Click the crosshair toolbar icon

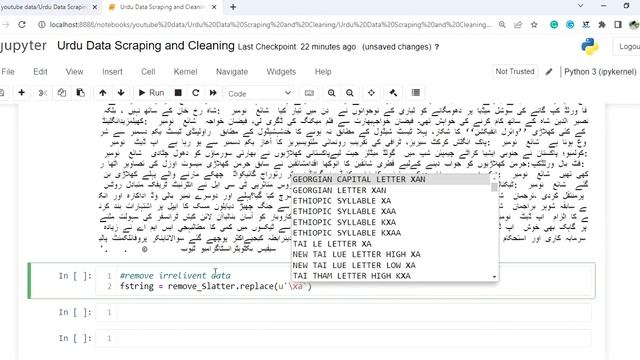tap(371, 93)
